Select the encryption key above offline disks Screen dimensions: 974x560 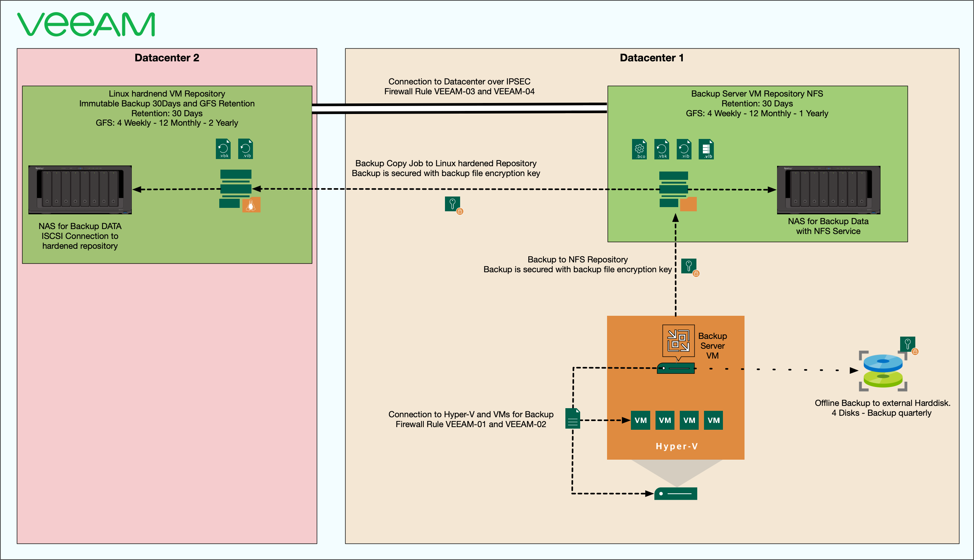tap(908, 344)
